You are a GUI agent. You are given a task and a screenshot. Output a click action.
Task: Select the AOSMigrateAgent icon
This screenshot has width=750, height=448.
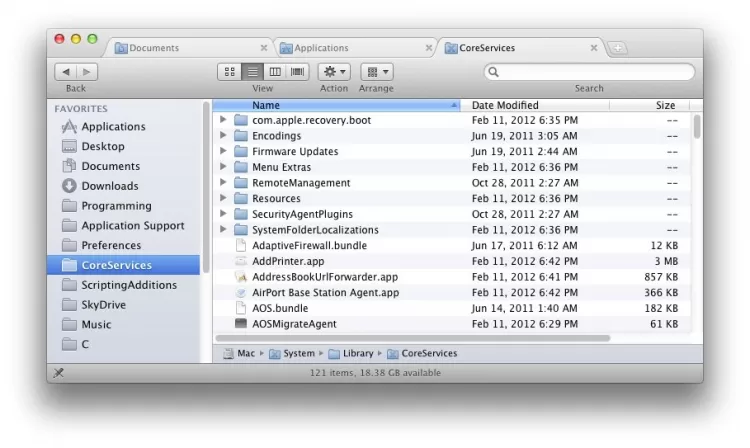[241, 324]
